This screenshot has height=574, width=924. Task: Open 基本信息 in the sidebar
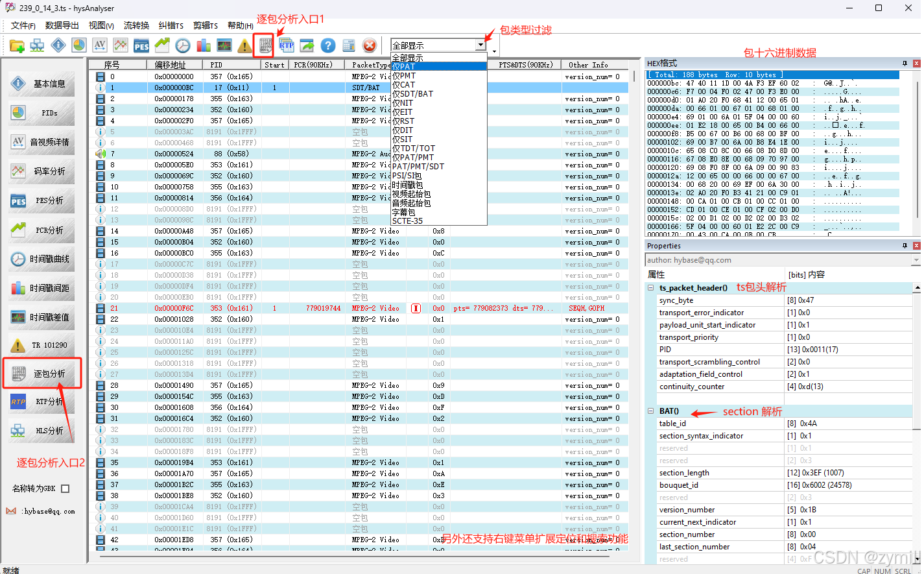coord(42,84)
